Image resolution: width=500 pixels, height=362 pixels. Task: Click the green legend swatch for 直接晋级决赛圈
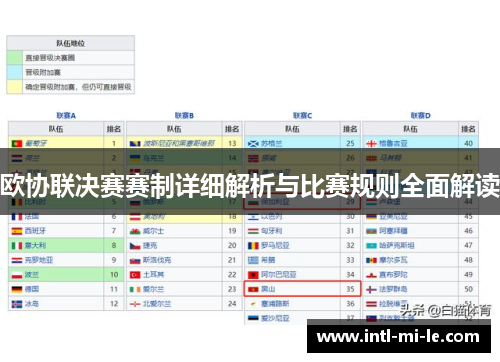(x=15, y=58)
